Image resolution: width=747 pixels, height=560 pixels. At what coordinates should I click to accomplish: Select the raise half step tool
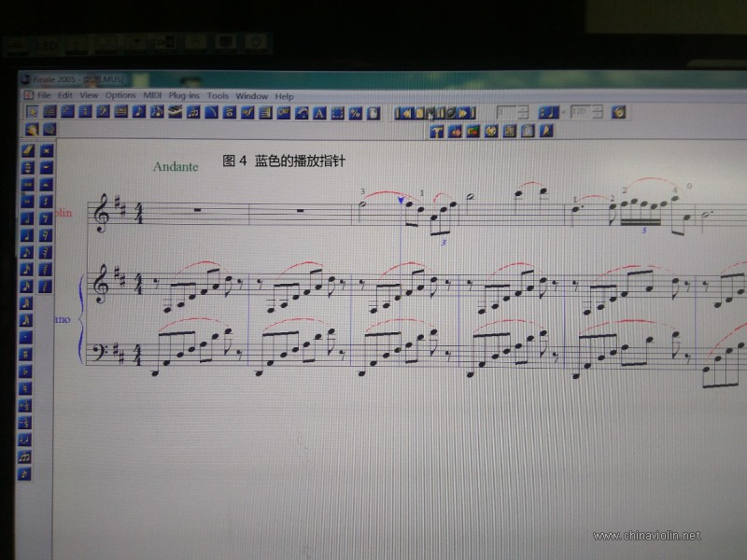pyautogui.click(x=26, y=405)
